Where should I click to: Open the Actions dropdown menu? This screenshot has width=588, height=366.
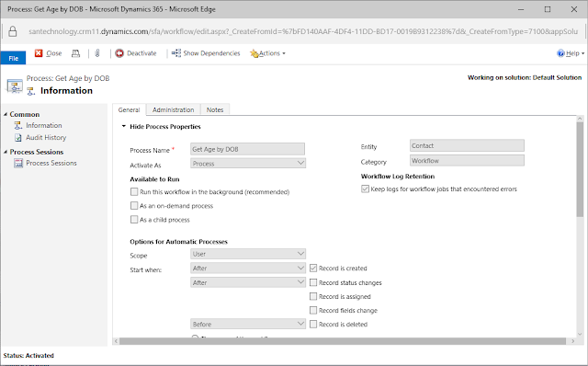pos(267,53)
